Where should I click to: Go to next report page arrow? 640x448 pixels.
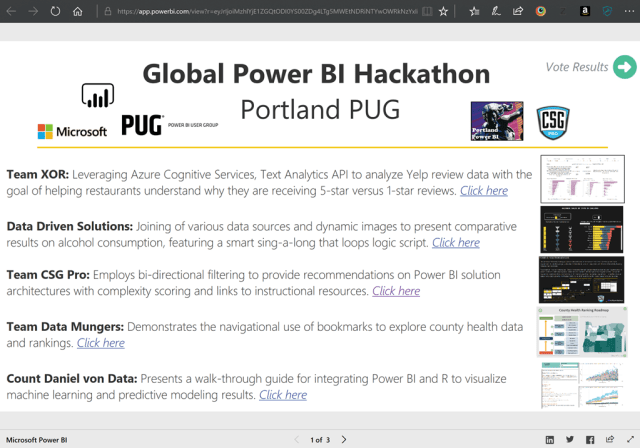tap(344, 439)
